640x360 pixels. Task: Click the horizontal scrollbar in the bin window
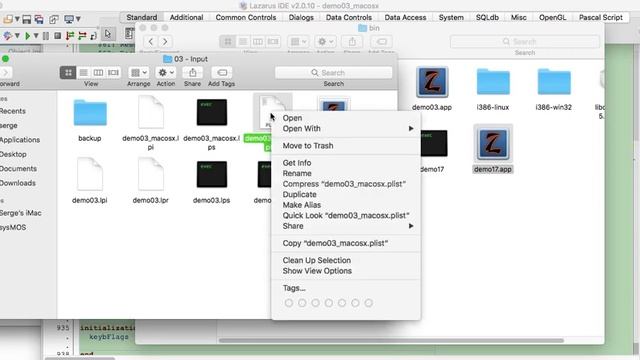[391, 340]
